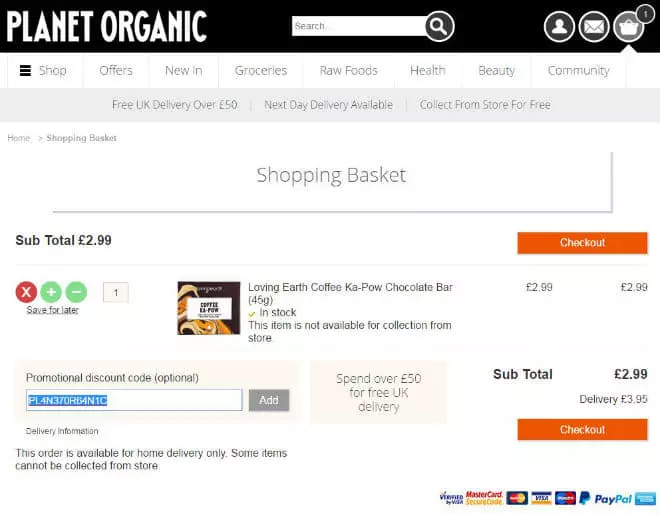The width and height of the screenshot is (660, 514).
Task: Click the MasterCard SecureCode logo
Action: point(484,498)
